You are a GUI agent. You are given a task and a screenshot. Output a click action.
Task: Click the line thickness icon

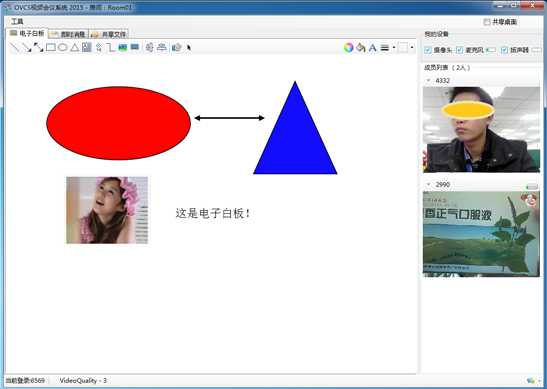[x=385, y=48]
